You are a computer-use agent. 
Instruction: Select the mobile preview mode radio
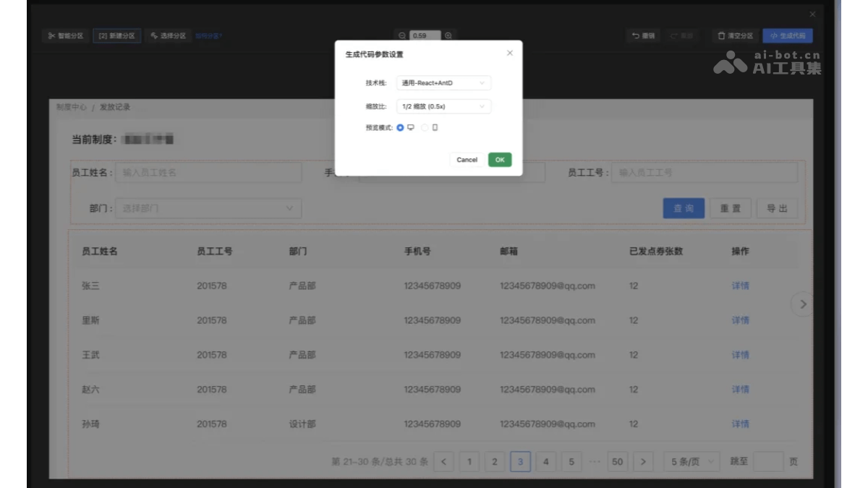425,127
